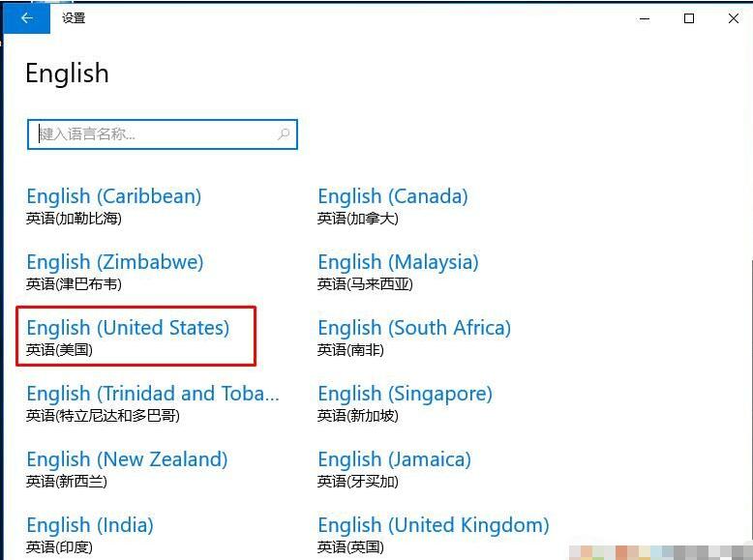This screenshot has width=753, height=560.
Task: Click the language name search box
Action: pyautogui.click(x=155, y=134)
